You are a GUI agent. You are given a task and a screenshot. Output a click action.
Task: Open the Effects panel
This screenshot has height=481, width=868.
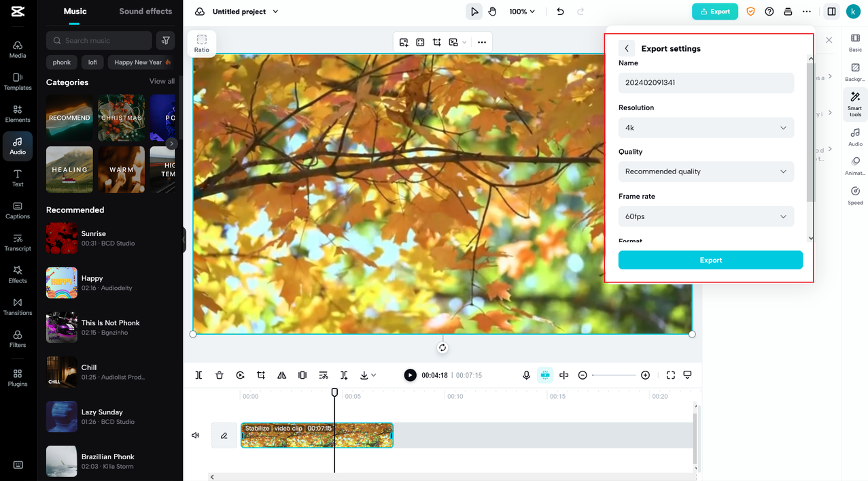[x=18, y=274]
